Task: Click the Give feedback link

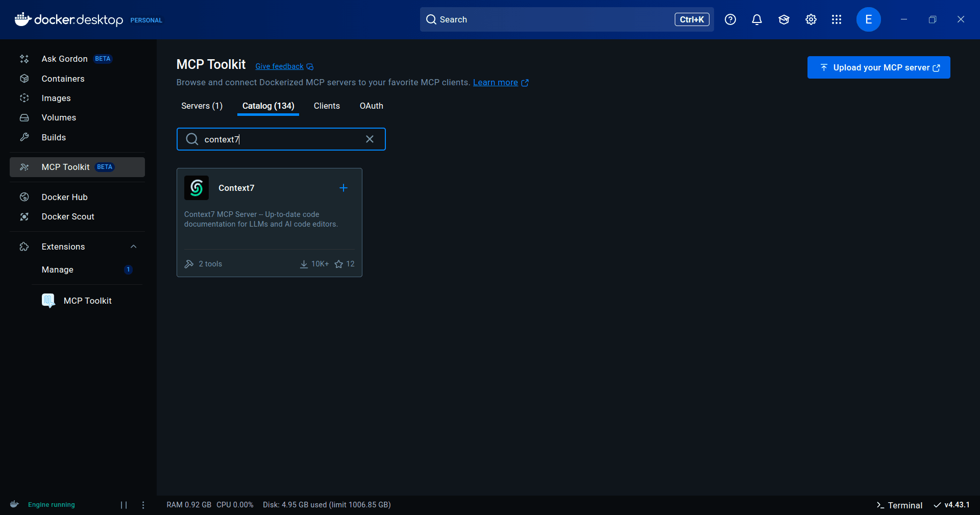Action: pos(279,66)
